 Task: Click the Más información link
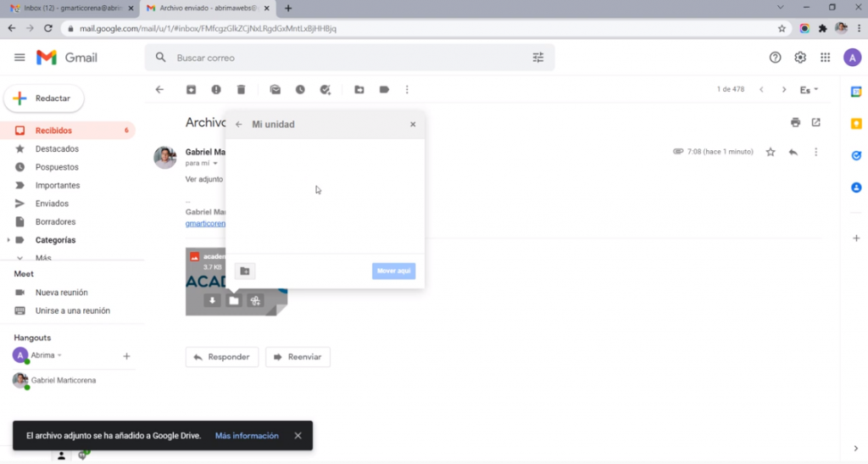point(247,436)
